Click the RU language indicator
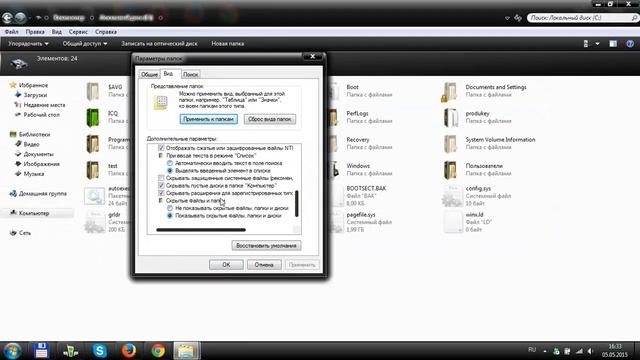Image resolution: width=640 pixels, height=360 pixels. pos(532,350)
